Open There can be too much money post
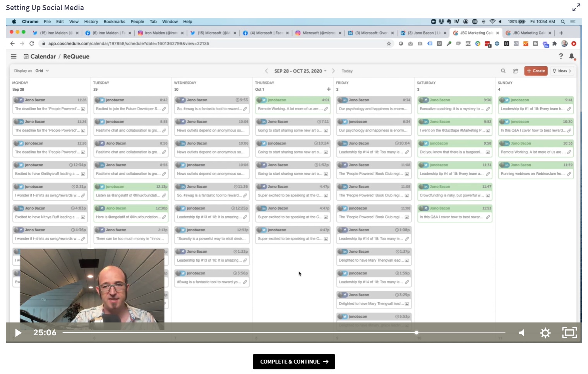 [131, 235]
